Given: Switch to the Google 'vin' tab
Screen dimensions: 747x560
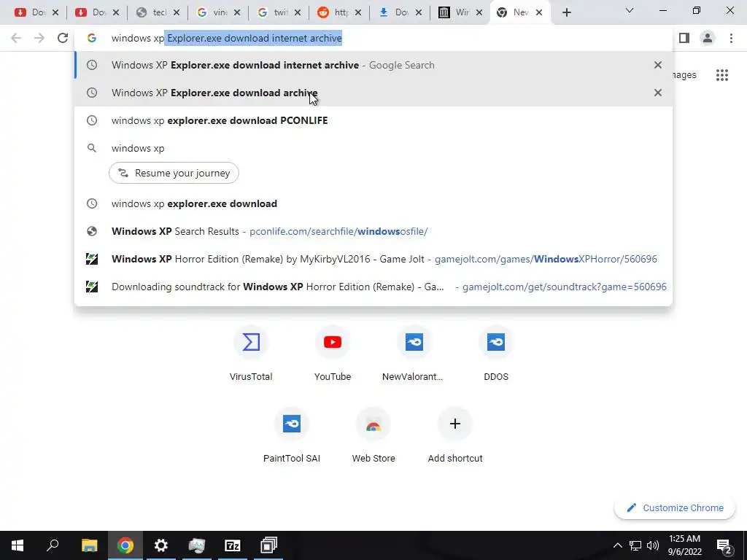Looking at the screenshot, I should (x=217, y=12).
